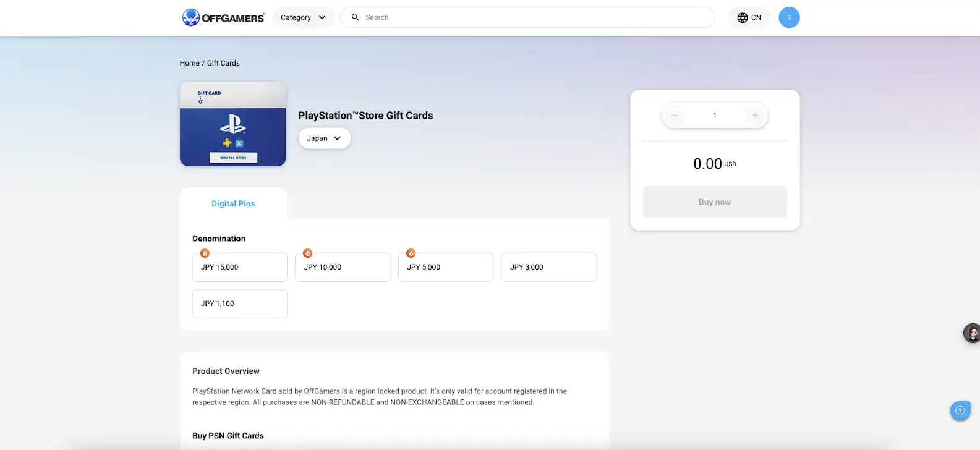Click hot flame icon on JPY 15,000
This screenshot has height=450, width=980.
tap(205, 253)
